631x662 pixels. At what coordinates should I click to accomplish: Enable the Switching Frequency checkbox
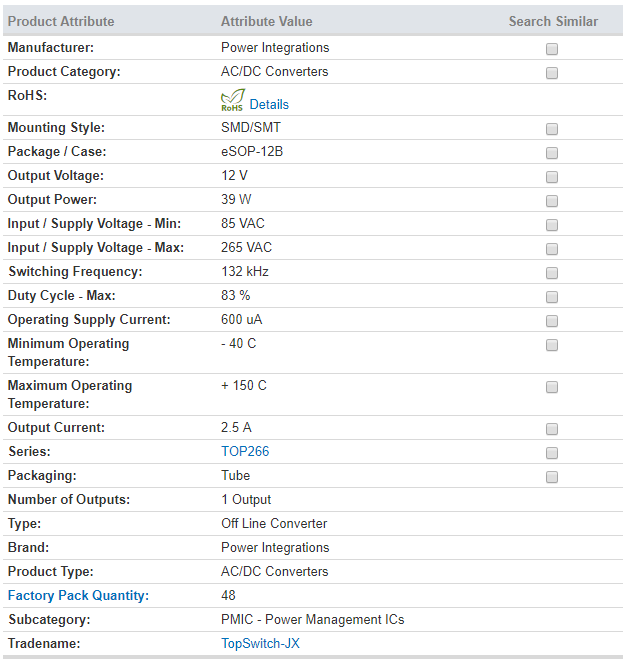point(552,273)
